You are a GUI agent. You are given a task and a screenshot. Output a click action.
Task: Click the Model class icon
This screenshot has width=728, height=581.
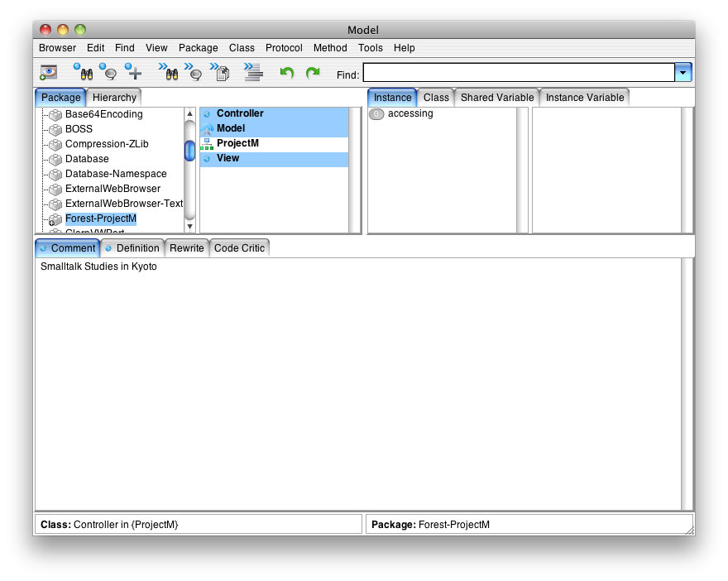207,128
